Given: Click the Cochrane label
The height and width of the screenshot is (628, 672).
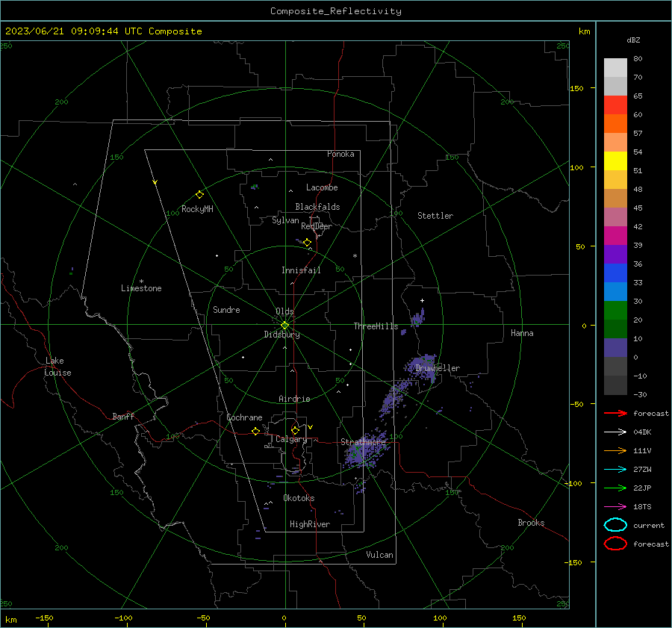Looking at the screenshot, I should [x=244, y=417].
